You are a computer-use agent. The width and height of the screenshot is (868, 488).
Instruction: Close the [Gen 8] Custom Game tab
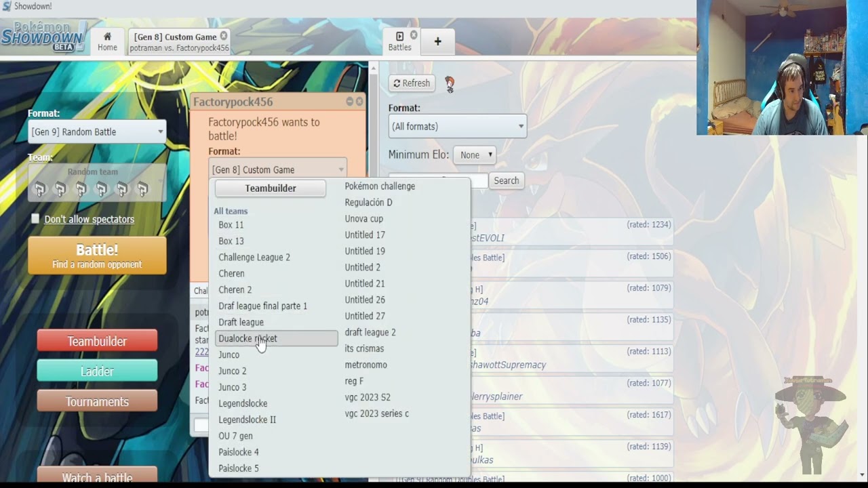click(224, 36)
